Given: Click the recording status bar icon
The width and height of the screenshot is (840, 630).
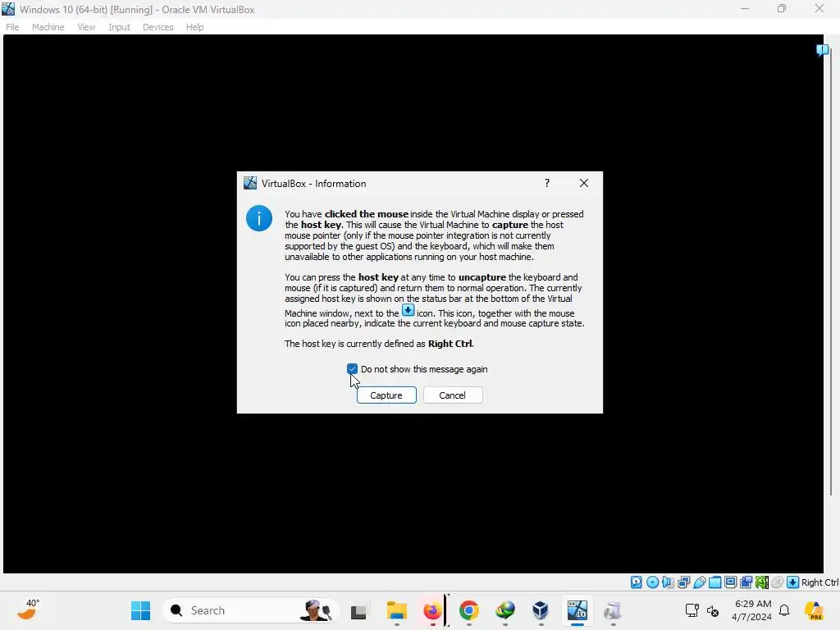Looking at the screenshot, I should [x=746, y=582].
